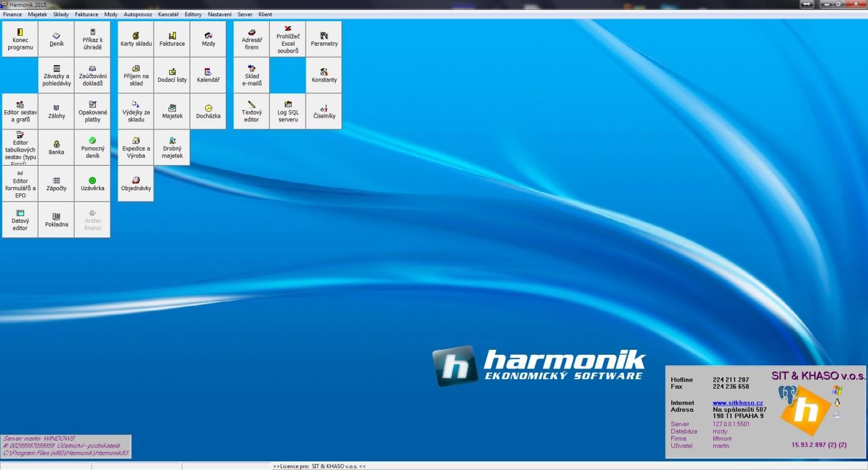
Task: Open the Zálohy tile
Action: pos(56,111)
